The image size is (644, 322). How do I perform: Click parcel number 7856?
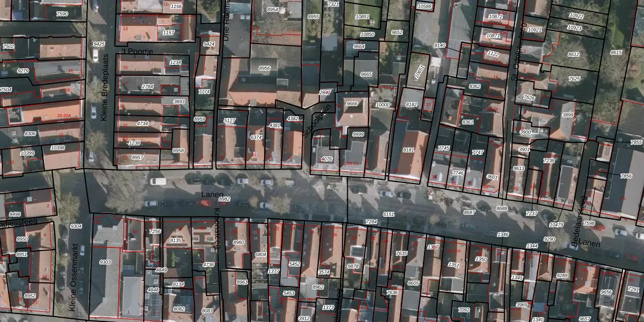pos(626,176)
